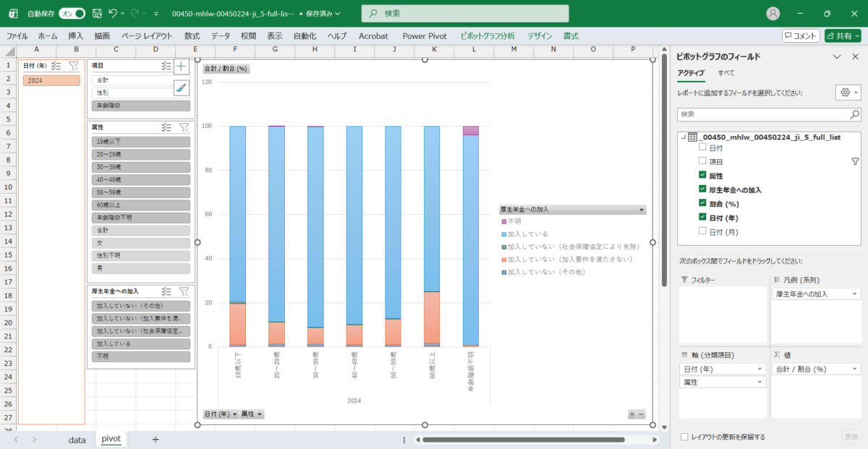Click the undo arrow icon
This screenshot has height=449, width=868.
tap(112, 14)
